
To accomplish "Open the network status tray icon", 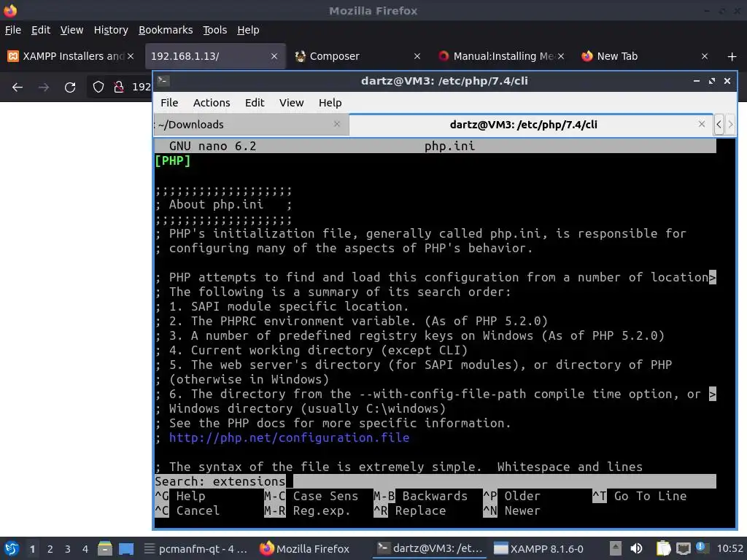I will click(x=683, y=548).
